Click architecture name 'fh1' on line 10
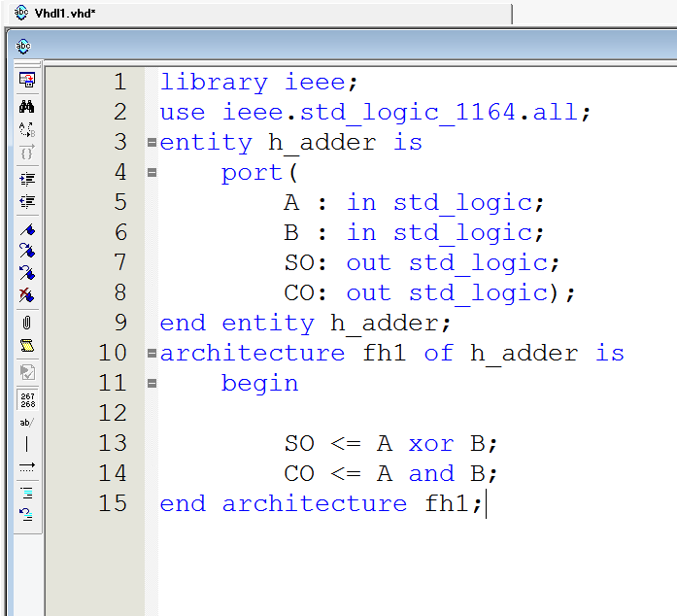The height and width of the screenshot is (616, 677). point(385,353)
